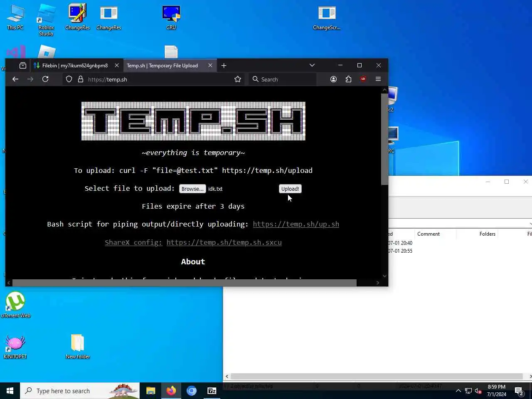Select the 7-Zip row dated 07-01 20:55
The height and width of the screenshot is (399, 532).
coord(400,251)
